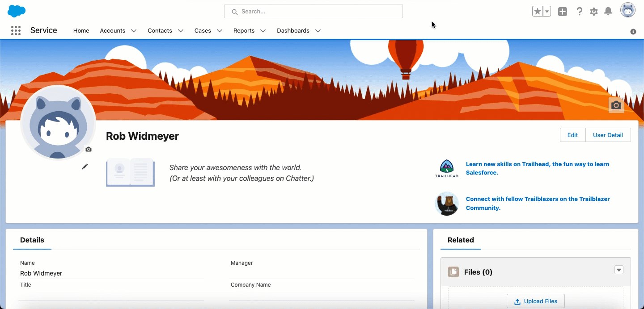Image resolution: width=644 pixels, height=309 pixels.
Task: Open the Global Actions plus icon
Action: pyautogui.click(x=563, y=12)
